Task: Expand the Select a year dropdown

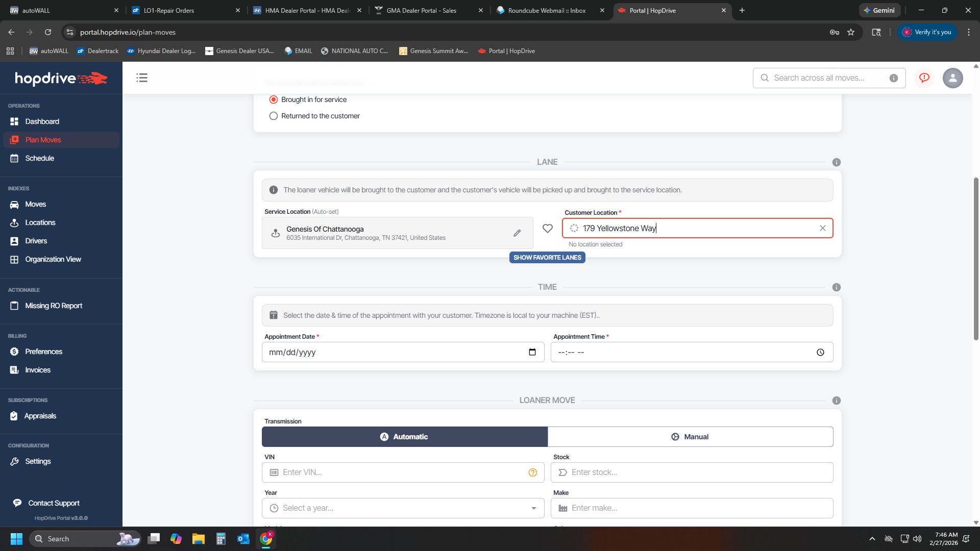Action: (533, 508)
